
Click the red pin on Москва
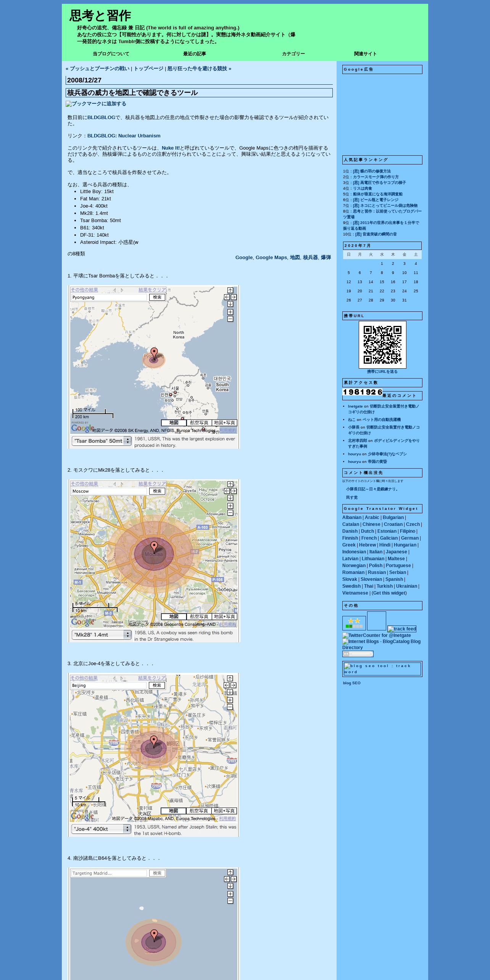coord(154,548)
